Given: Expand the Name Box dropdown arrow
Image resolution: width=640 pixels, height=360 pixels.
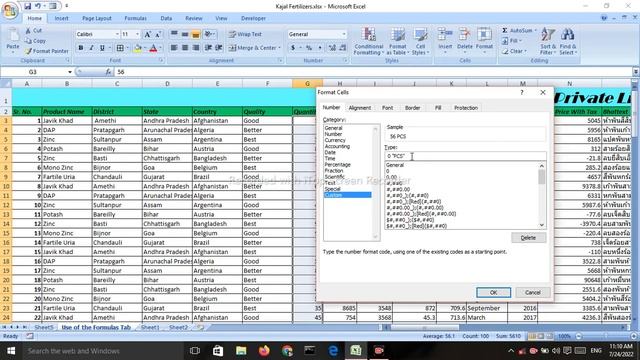Looking at the screenshot, I should [70, 72].
